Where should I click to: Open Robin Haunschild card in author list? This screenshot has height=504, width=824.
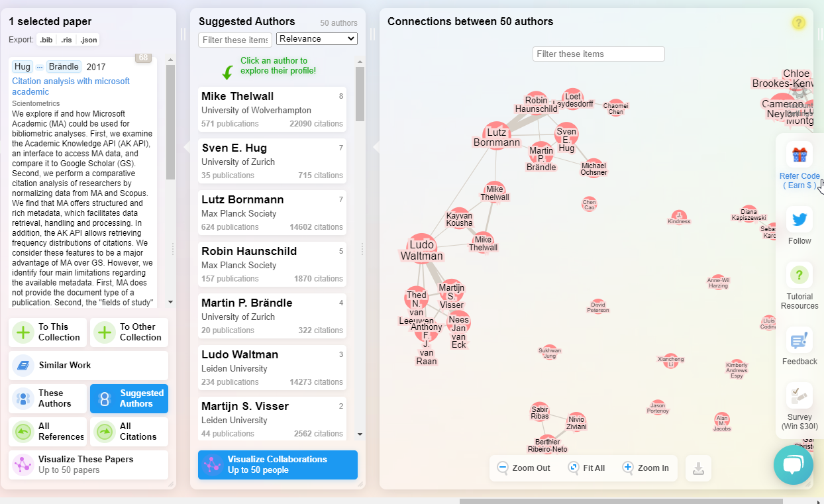coord(272,264)
